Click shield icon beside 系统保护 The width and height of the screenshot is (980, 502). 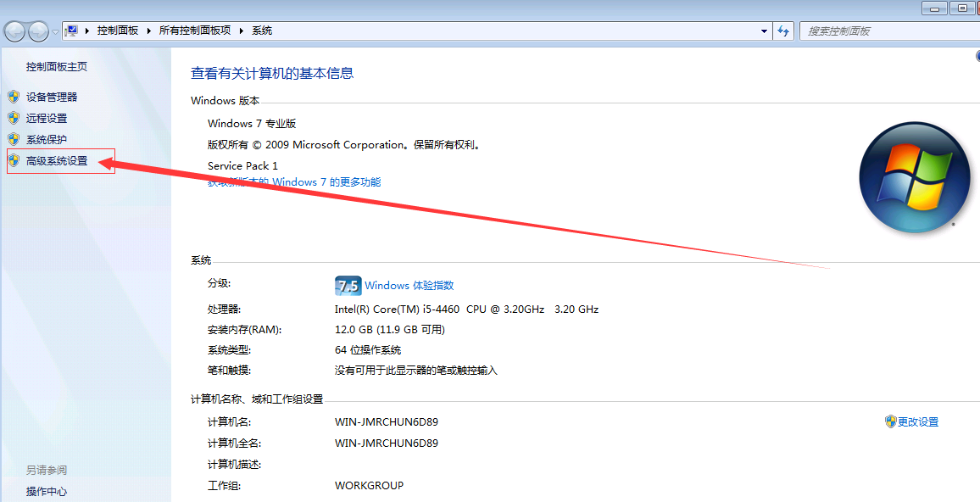[14, 139]
